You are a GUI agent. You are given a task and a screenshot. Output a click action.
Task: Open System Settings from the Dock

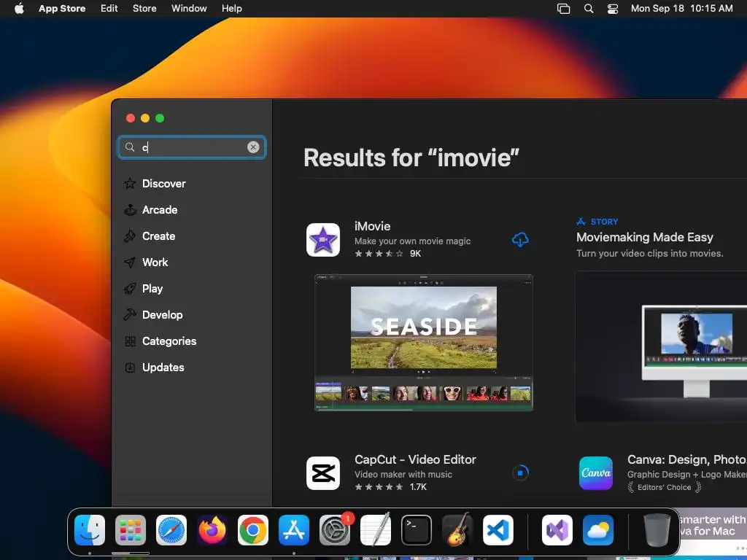click(335, 530)
